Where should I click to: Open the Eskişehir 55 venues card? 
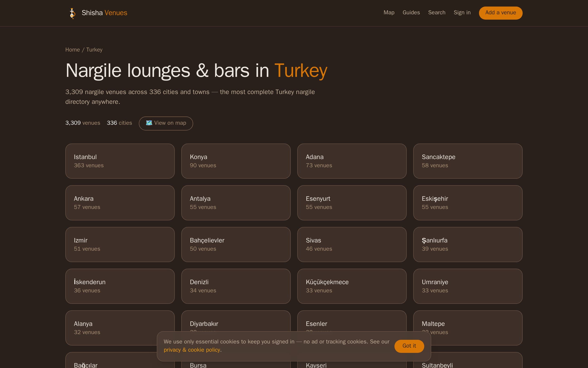point(468,203)
